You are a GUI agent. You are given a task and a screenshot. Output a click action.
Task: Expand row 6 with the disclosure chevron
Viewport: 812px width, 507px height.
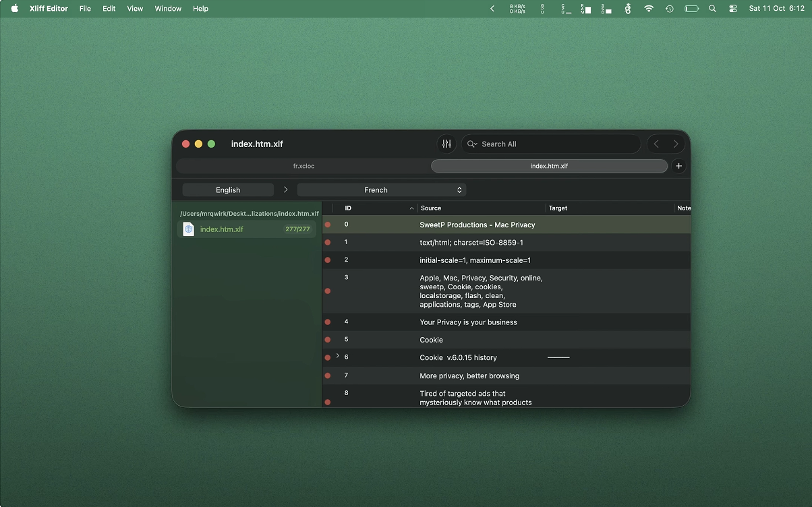pyautogui.click(x=338, y=356)
